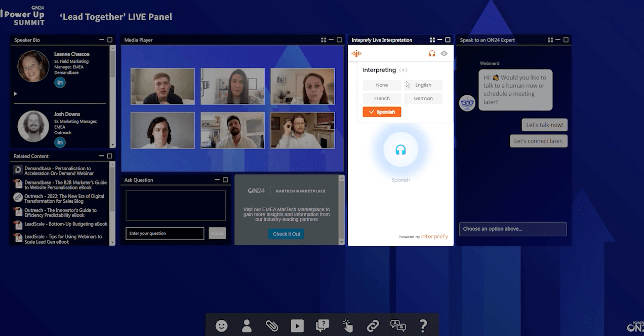Open the Q&A question bubble icon

point(323,326)
